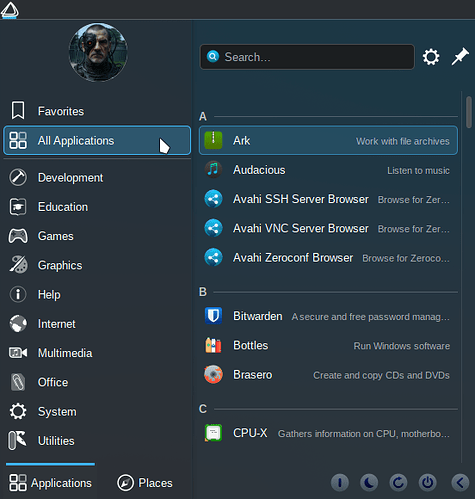Click the Office paperclip icon

pyautogui.click(x=18, y=382)
